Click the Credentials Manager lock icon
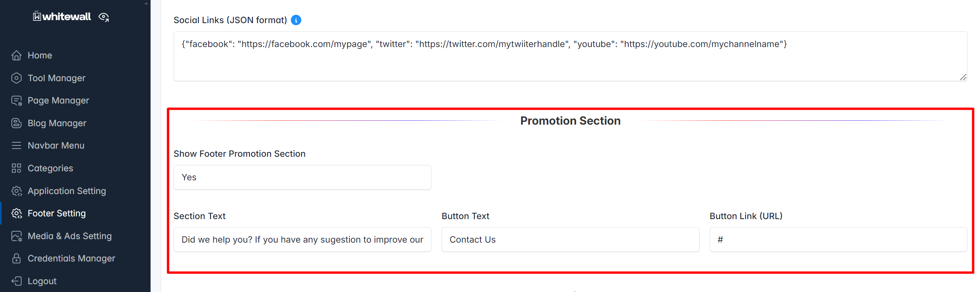This screenshot has width=980, height=292. [16, 258]
